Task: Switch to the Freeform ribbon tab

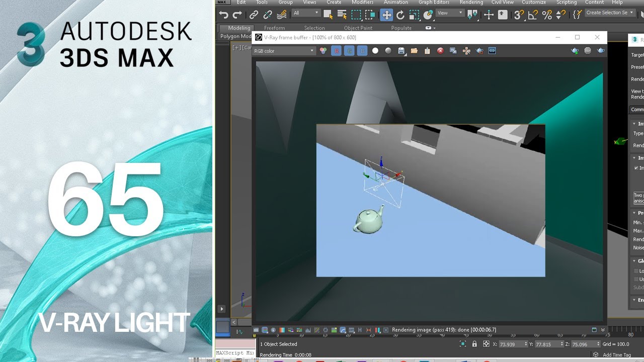Action: click(x=274, y=28)
